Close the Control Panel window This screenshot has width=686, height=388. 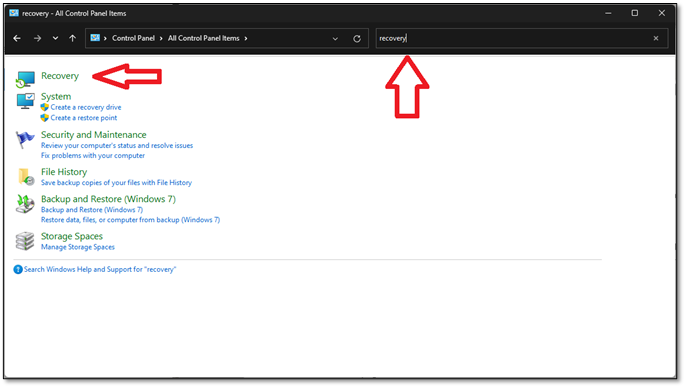coord(662,13)
